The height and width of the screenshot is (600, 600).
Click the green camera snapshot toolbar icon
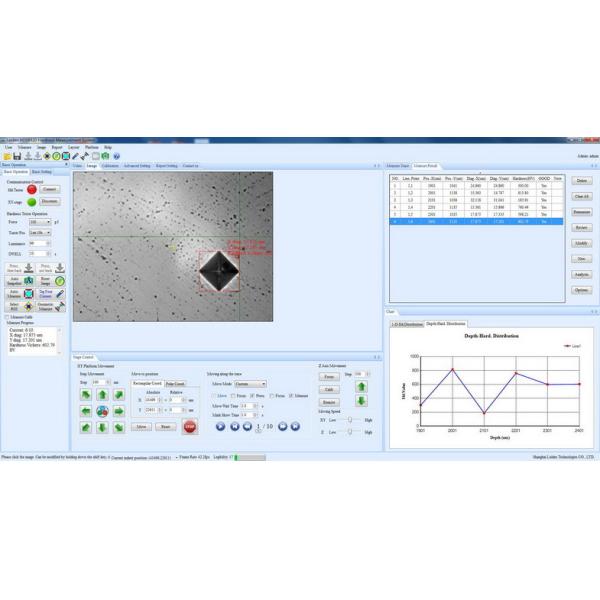point(105,156)
